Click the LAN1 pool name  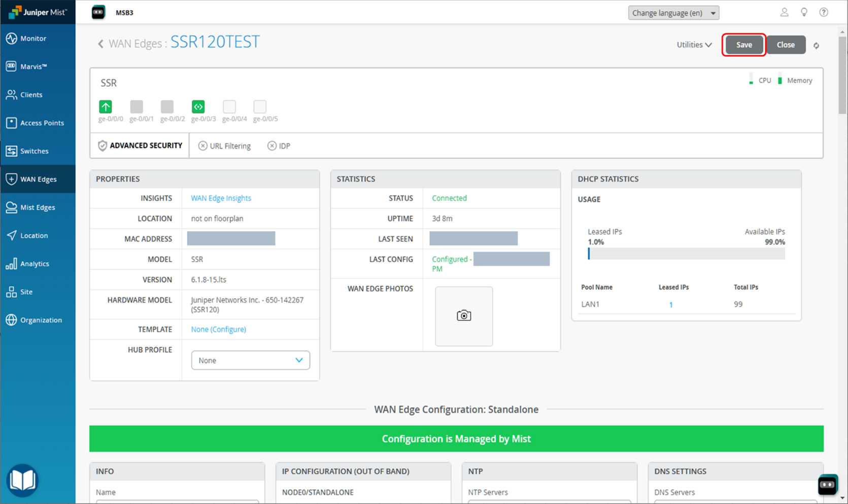pyautogui.click(x=590, y=304)
